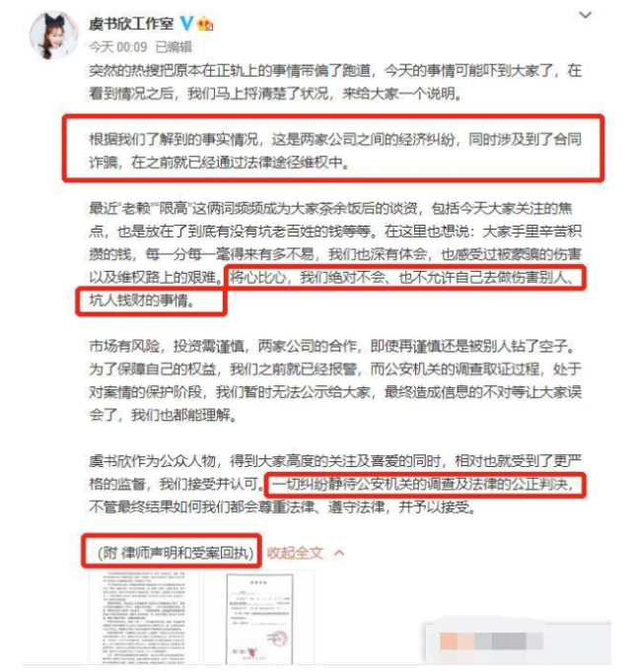Click the opening paragraph starting 突然的热搜
Viewport: 632px width, 672px height.
[x=334, y=82]
